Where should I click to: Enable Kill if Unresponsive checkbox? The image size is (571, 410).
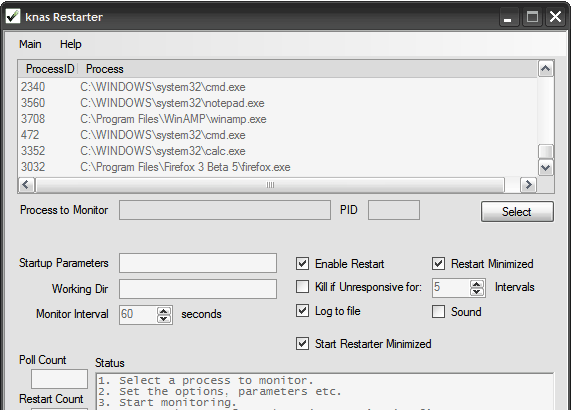click(302, 287)
